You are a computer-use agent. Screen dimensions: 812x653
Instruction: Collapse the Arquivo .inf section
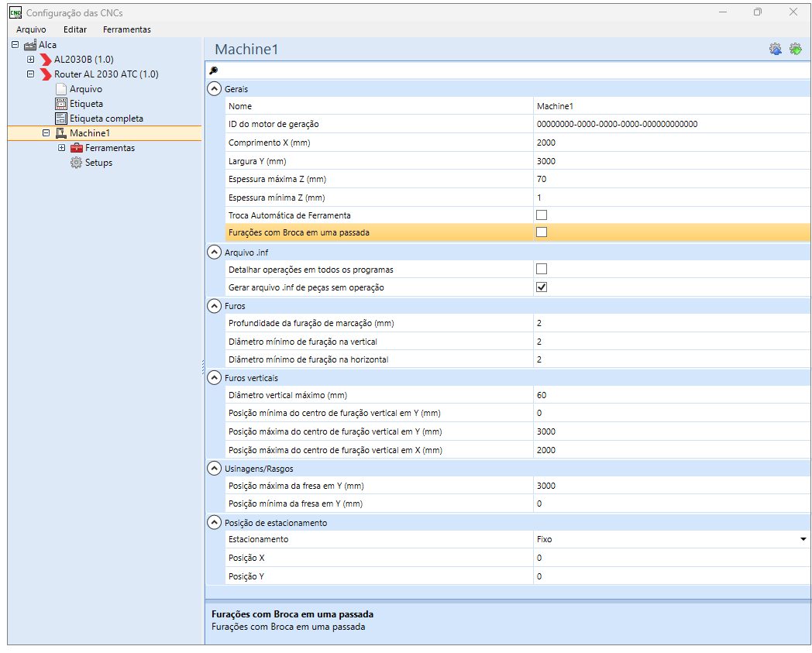tap(214, 253)
